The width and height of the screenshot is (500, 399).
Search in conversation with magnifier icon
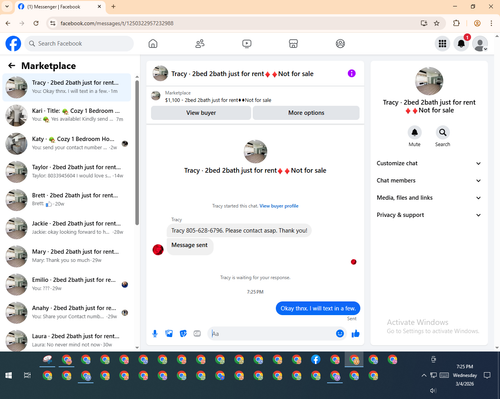[x=442, y=133]
